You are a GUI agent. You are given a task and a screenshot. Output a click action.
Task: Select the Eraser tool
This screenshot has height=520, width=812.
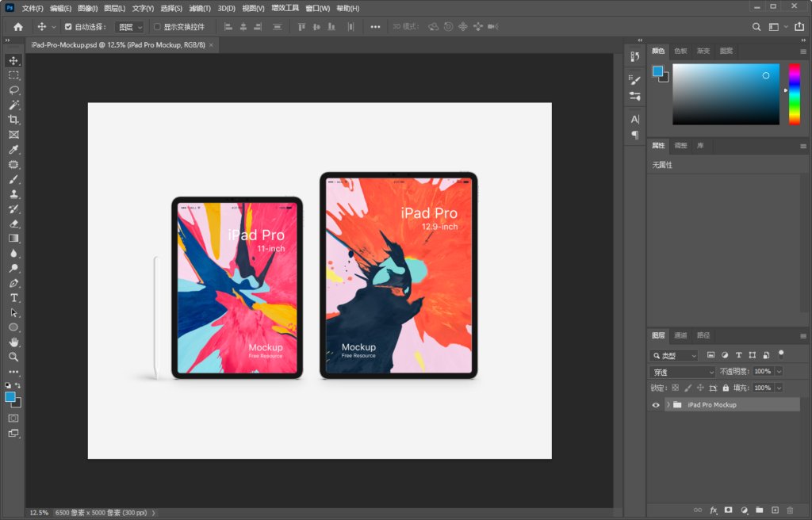pos(13,224)
